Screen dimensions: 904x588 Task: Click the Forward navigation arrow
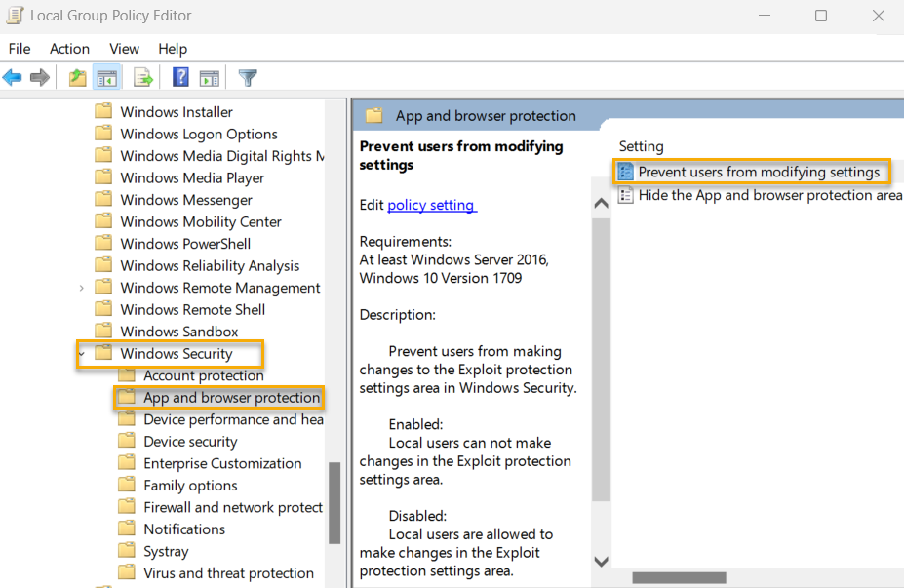39,77
